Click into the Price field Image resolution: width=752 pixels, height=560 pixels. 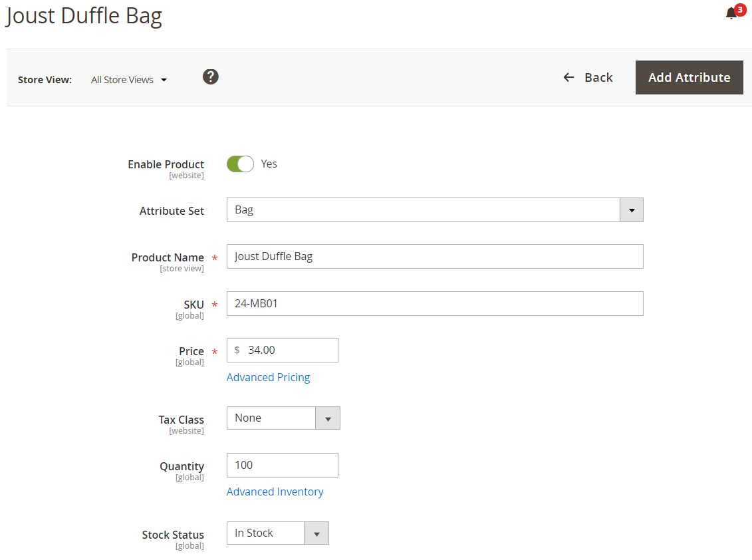pos(283,350)
